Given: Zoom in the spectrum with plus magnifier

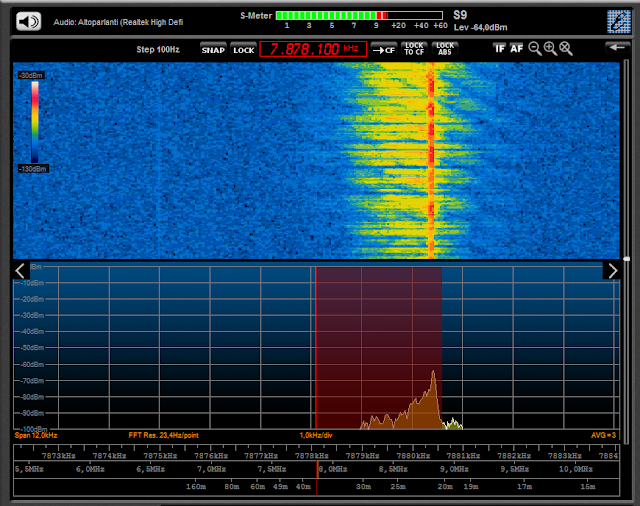Looking at the screenshot, I should click(550, 49).
